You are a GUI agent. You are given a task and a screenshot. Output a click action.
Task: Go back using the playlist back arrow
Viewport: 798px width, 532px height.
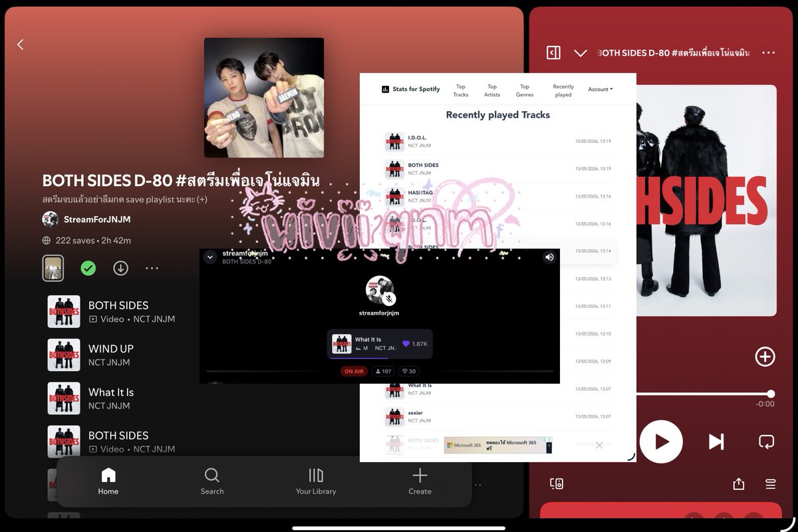[x=20, y=45]
